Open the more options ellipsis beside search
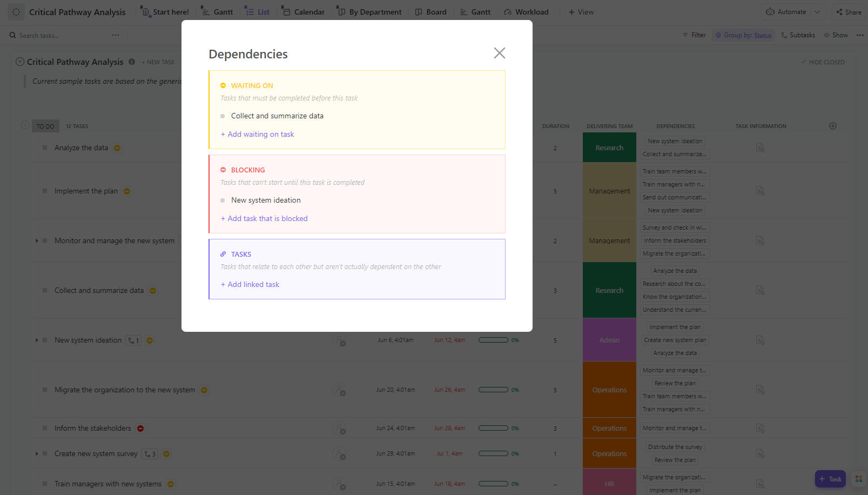868x495 pixels. [116, 35]
